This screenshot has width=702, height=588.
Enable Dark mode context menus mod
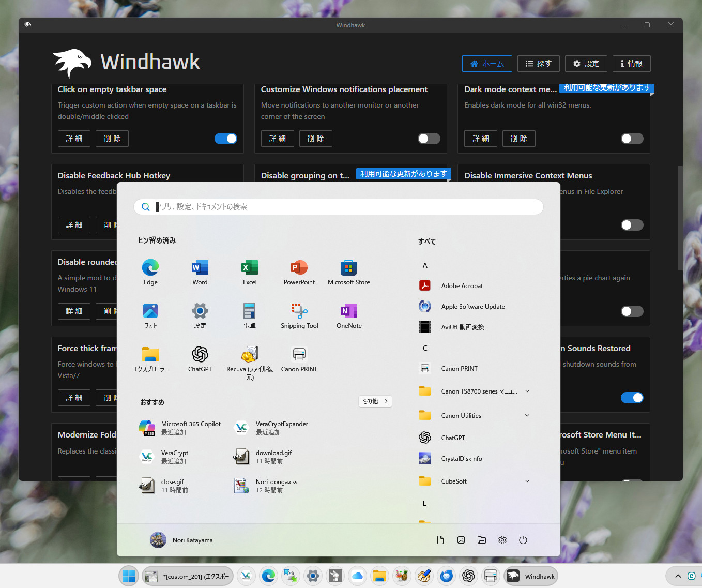point(632,139)
